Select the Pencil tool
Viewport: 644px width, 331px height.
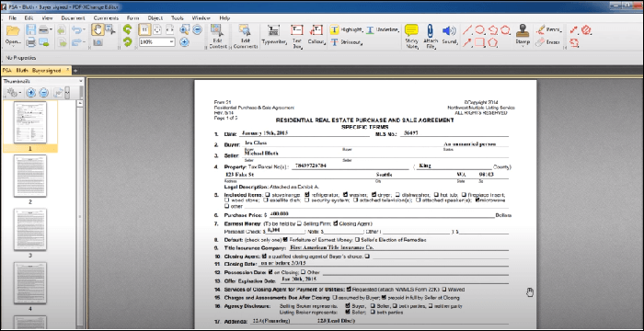coord(548,30)
